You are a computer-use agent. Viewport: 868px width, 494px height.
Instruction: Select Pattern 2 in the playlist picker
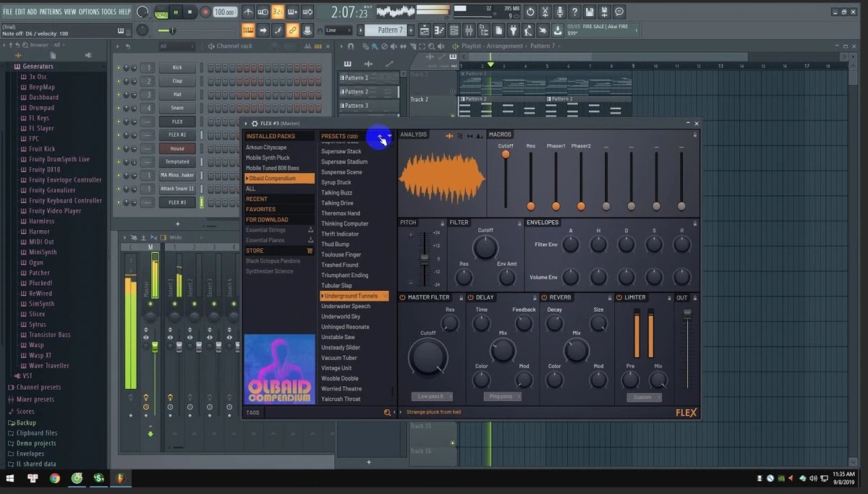369,92
